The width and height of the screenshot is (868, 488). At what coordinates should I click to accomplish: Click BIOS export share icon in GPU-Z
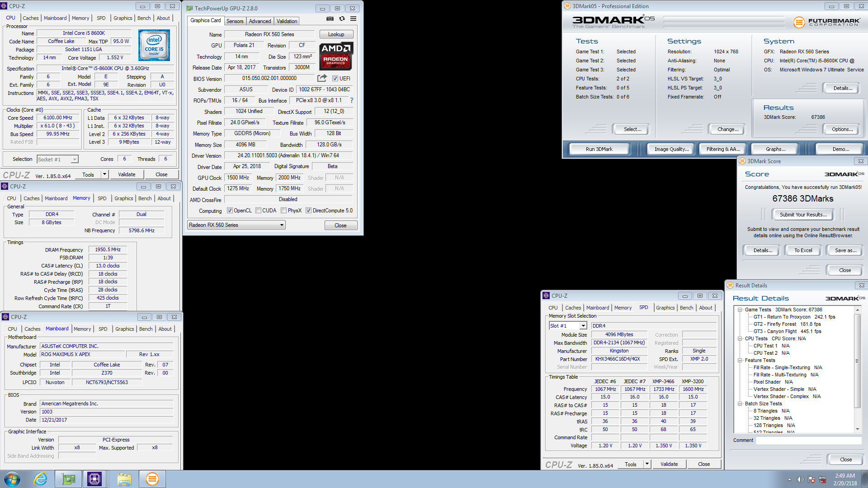tap(322, 78)
